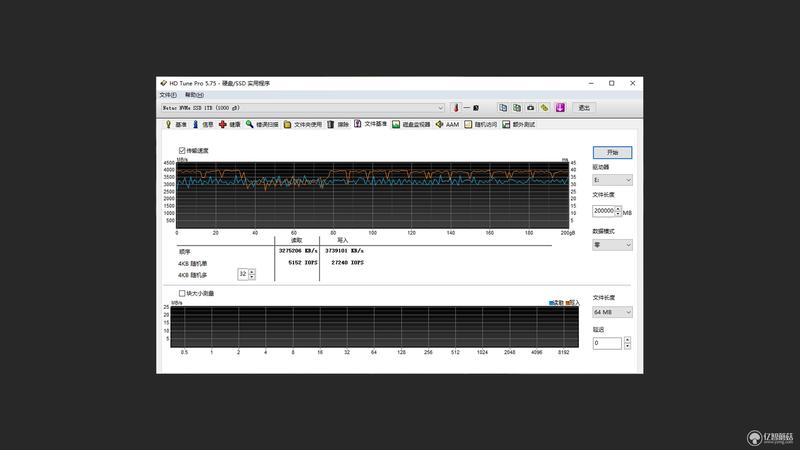The image size is (800, 450).
Task: Open the 基准 benchmark tab
Action: pyautogui.click(x=176, y=124)
